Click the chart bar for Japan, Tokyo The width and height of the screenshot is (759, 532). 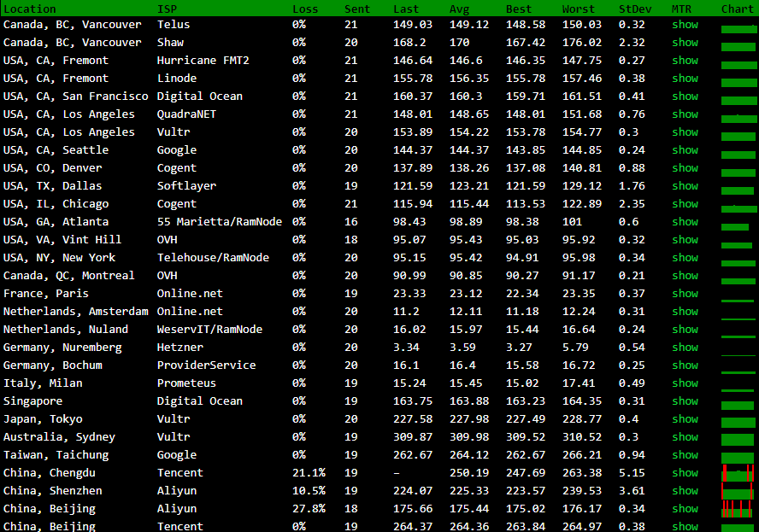[x=738, y=422]
